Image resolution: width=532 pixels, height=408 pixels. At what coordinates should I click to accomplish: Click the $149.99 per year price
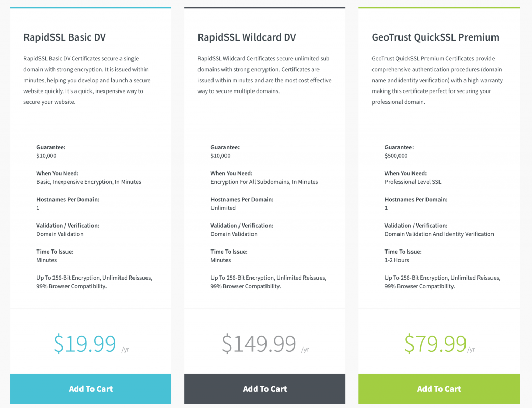coord(265,344)
